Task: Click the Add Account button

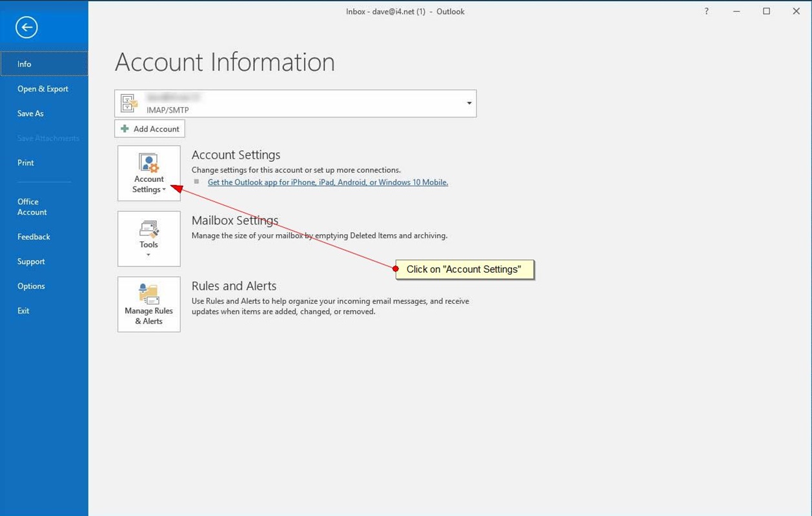Action: pyautogui.click(x=150, y=129)
